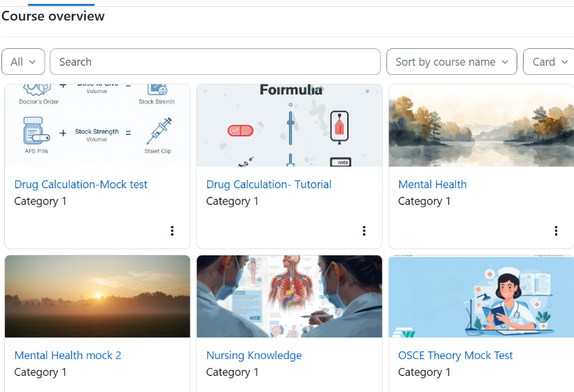Click the Course overview heading
The image size is (574, 392).
(x=53, y=16)
